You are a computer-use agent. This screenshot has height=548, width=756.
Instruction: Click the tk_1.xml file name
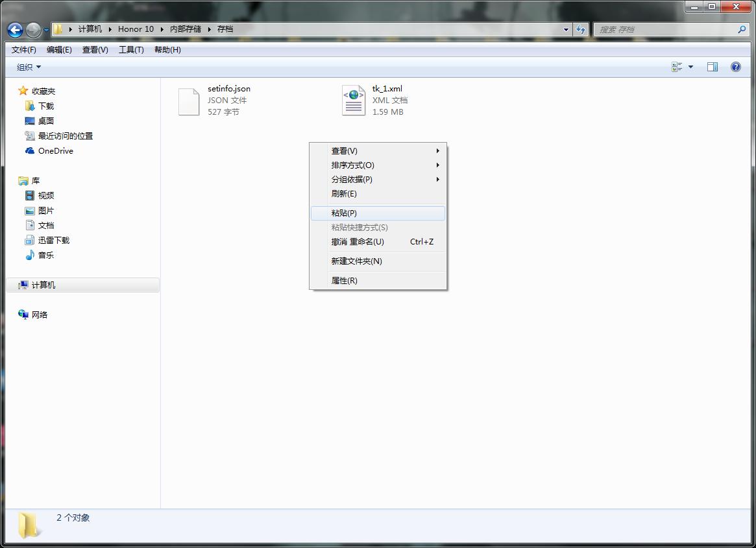click(387, 89)
